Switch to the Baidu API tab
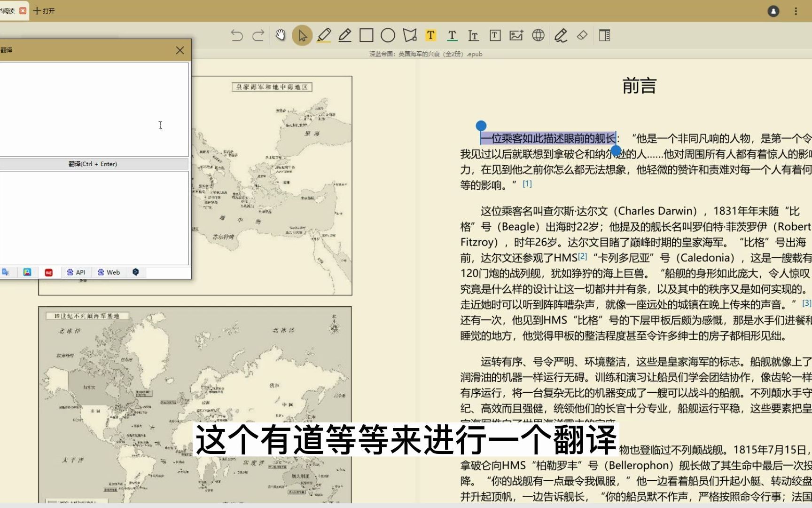This screenshot has width=812, height=508. click(76, 272)
